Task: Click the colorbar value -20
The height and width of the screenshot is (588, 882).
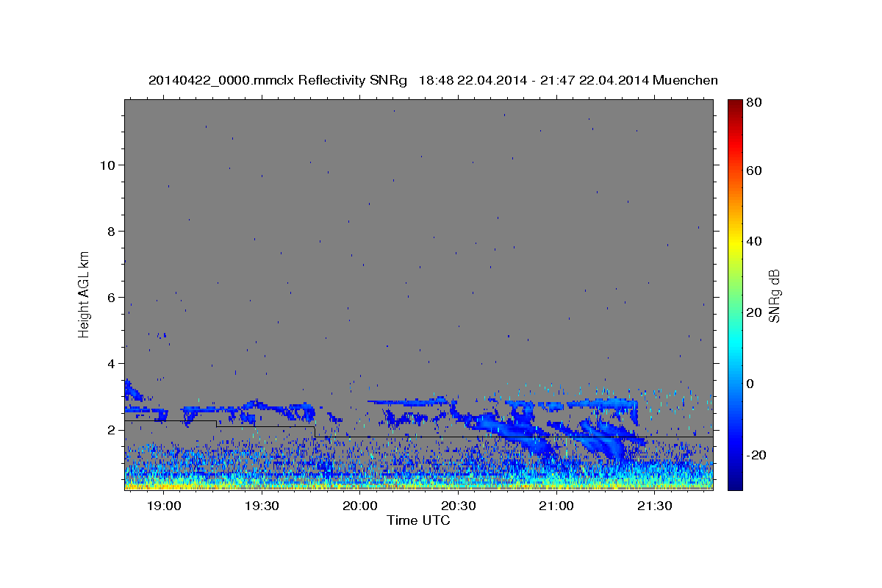Action: tap(756, 455)
